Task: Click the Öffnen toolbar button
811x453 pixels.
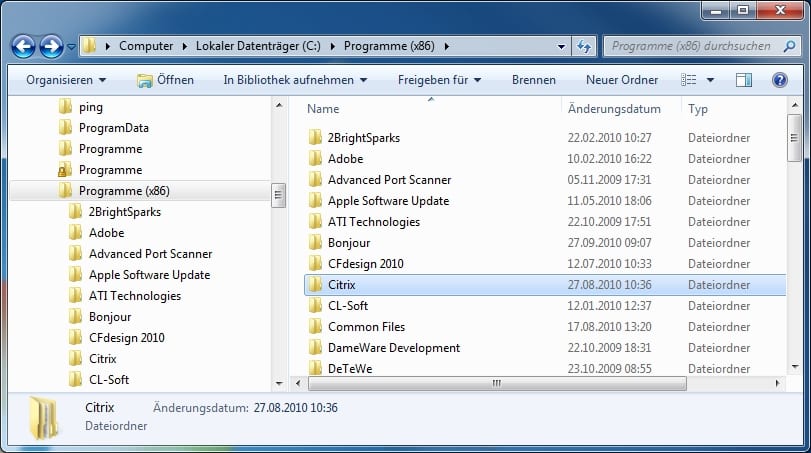Action: click(x=166, y=80)
